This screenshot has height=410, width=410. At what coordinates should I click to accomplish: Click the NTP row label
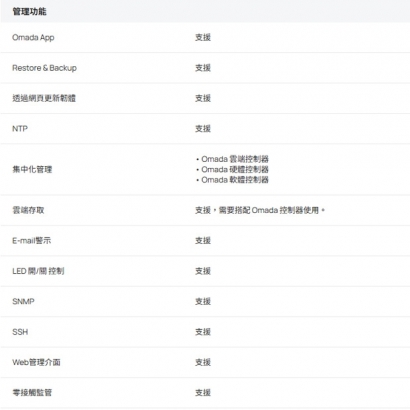point(20,129)
